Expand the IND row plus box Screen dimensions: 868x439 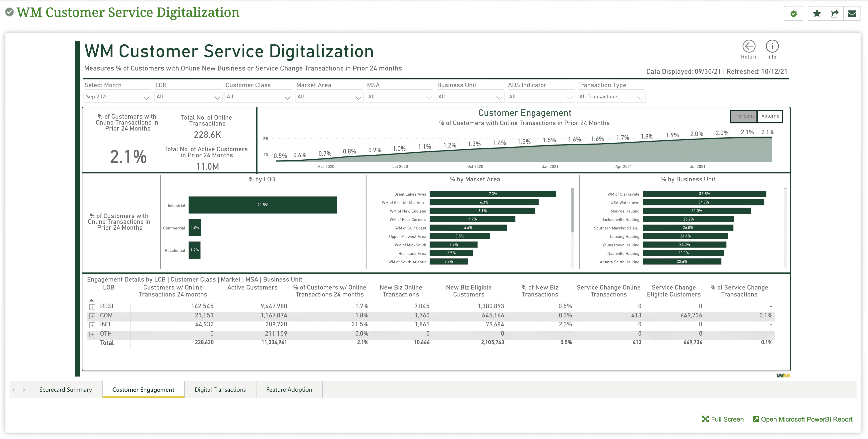pyautogui.click(x=92, y=325)
